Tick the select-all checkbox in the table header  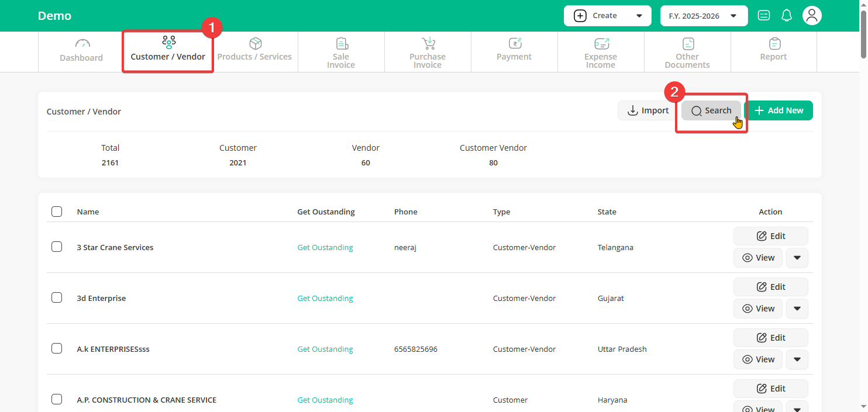coord(57,212)
